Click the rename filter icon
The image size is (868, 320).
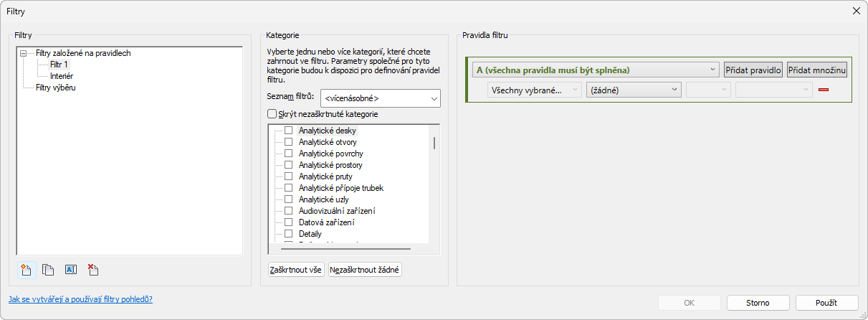click(70, 270)
